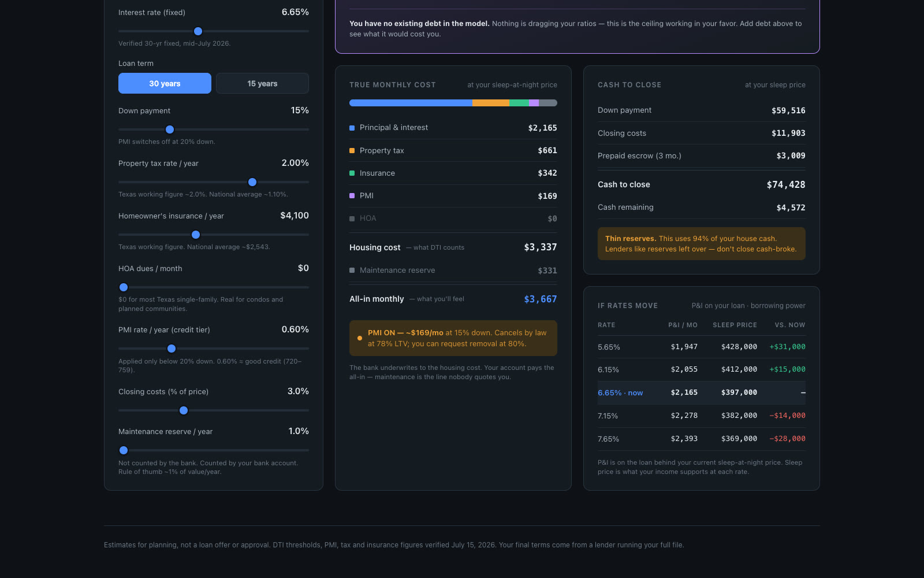Click the Prepaid escrow amount $3,009
924x578 pixels.
click(x=791, y=155)
